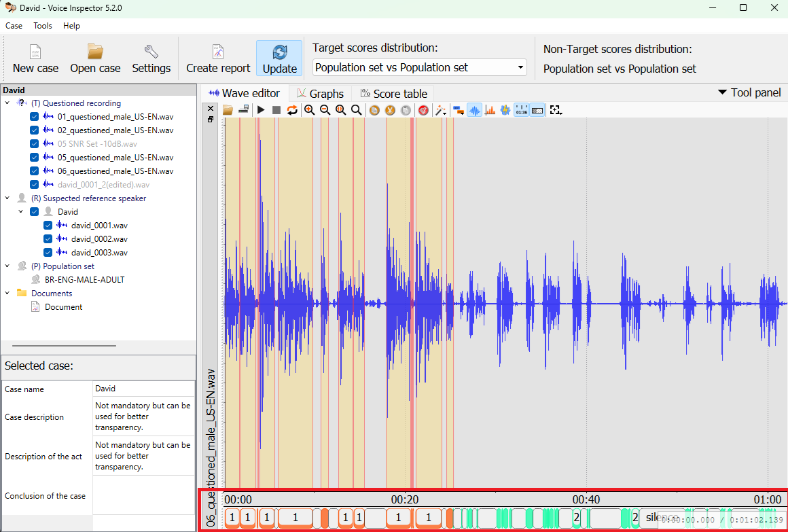Screen dimensions: 788x532
Task: Toggle loop playback with orange arrows icon
Action: click(x=292, y=110)
